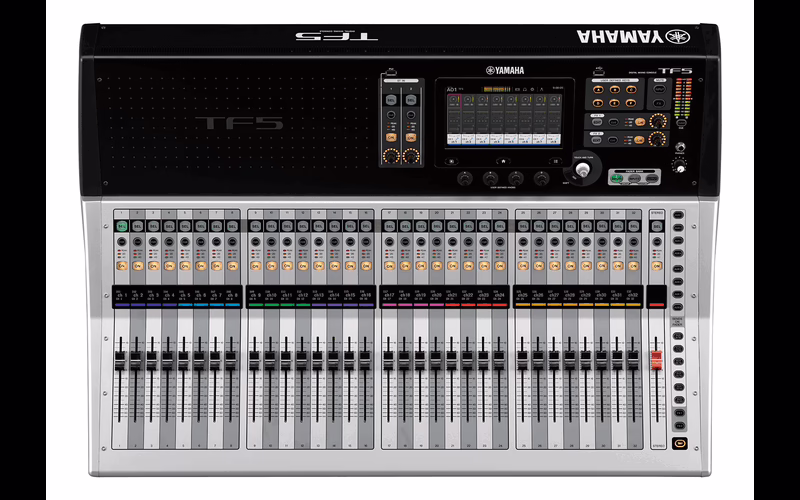The image size is (800, 500).
Task: Select channel 17 using its SEL key
Action: point(390,226)
